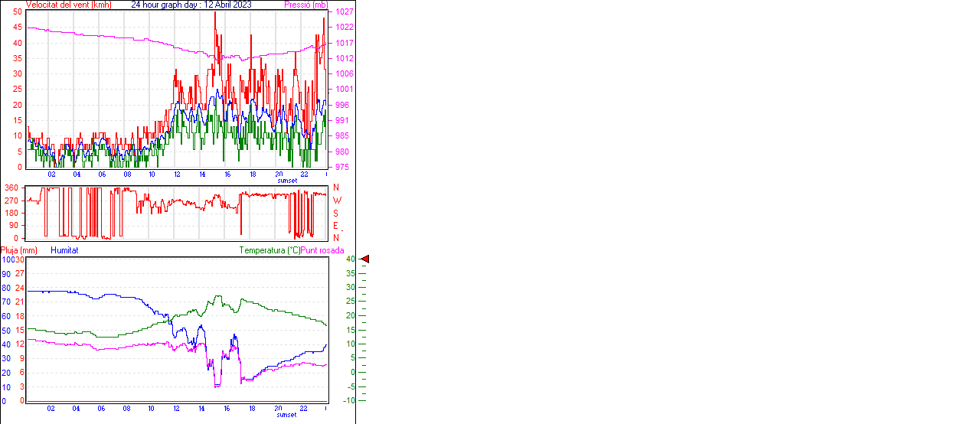The width and height of the screenshot is (980, 424).
Task: Click the "Velocitat del vent (kmh)" label
Action: [x=68, y=5]
